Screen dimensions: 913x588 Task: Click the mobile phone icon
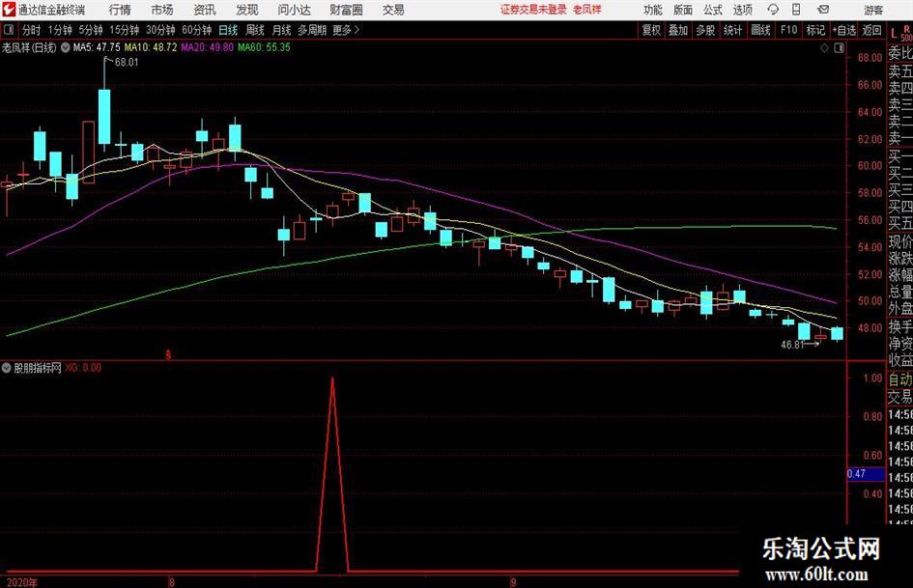[796, 10]
